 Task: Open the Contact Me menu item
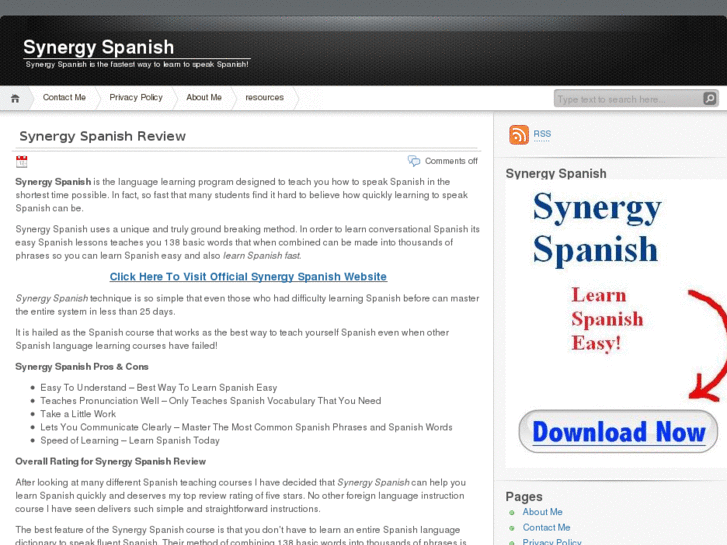click(x=64, y=97)
